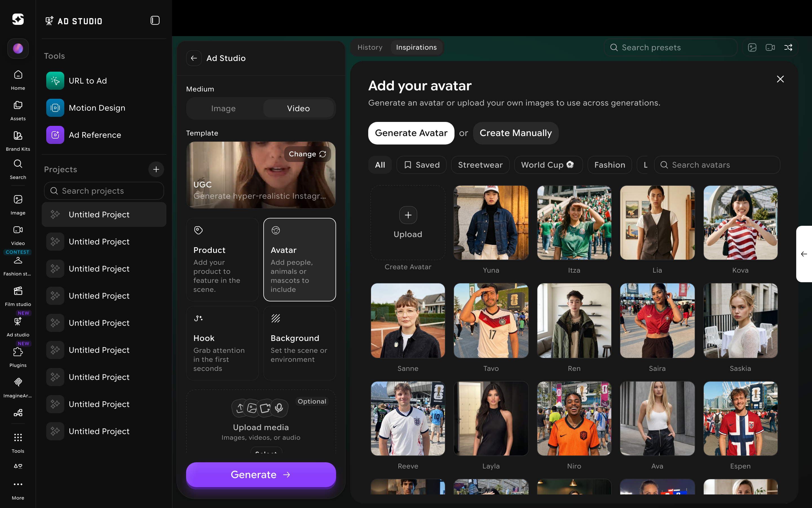Select Create Manually option
Image resolution: width=812 pixels, height=508 pixels.
point(515,133)
